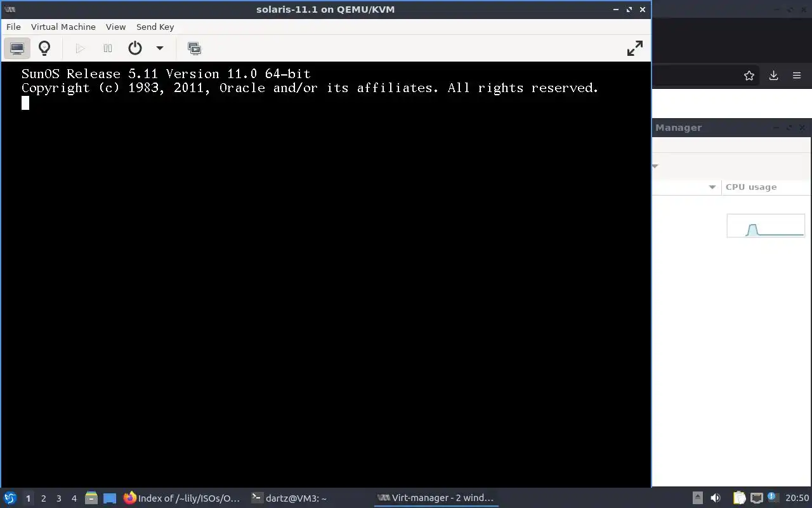Open the View menu
The height and width of the screenshot is (508, 812).
tap(115, 27)
